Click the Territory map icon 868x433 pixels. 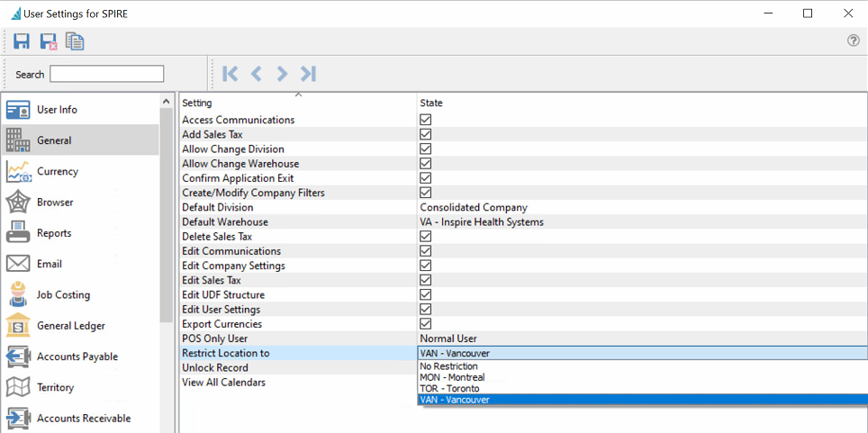click(x=18, y=388)
